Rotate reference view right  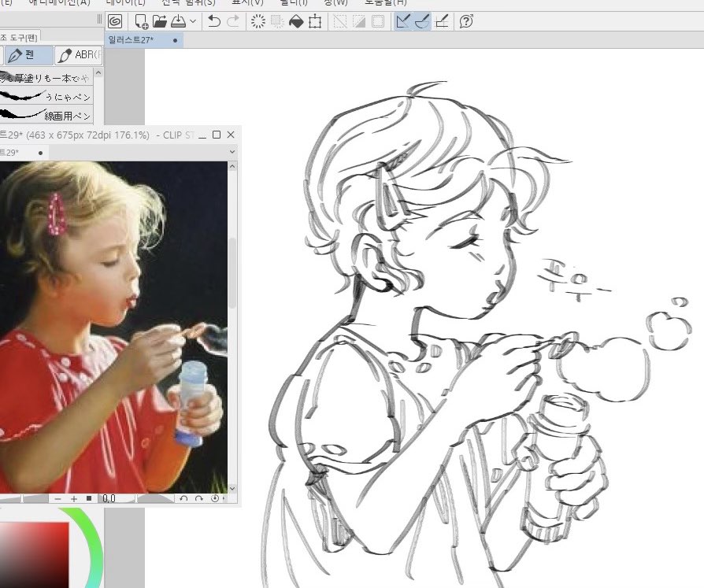click(x=199, y=499)
